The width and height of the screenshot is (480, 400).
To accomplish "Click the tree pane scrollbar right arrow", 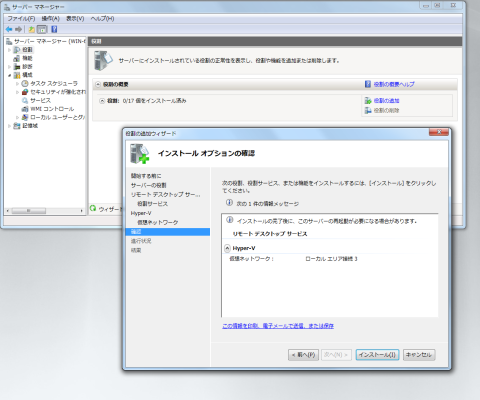I will (81, 211).
